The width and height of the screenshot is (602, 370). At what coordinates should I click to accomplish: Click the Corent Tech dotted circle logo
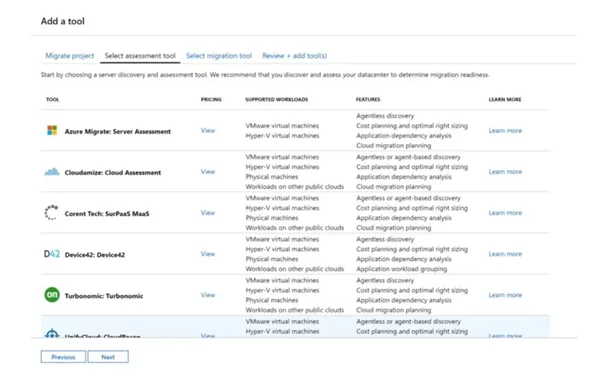51,213
